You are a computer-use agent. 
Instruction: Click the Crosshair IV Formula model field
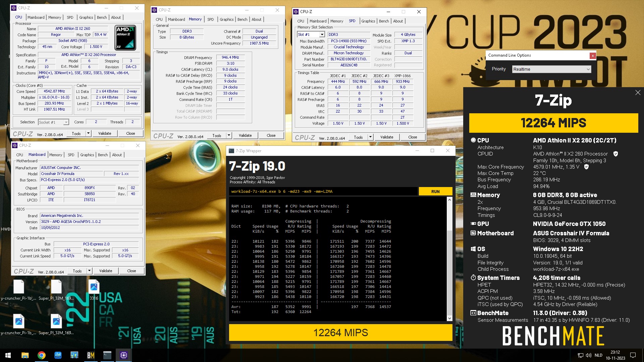(71, 174)
